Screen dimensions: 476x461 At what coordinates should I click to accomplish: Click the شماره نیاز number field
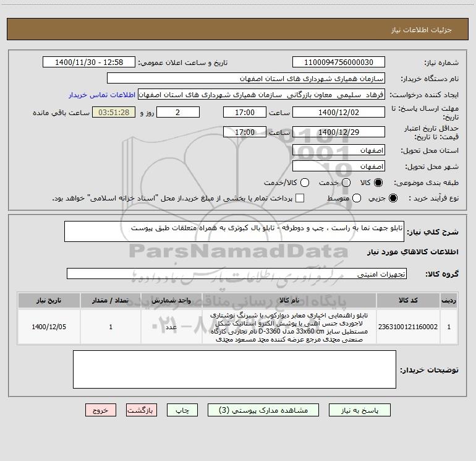point(339,62)
